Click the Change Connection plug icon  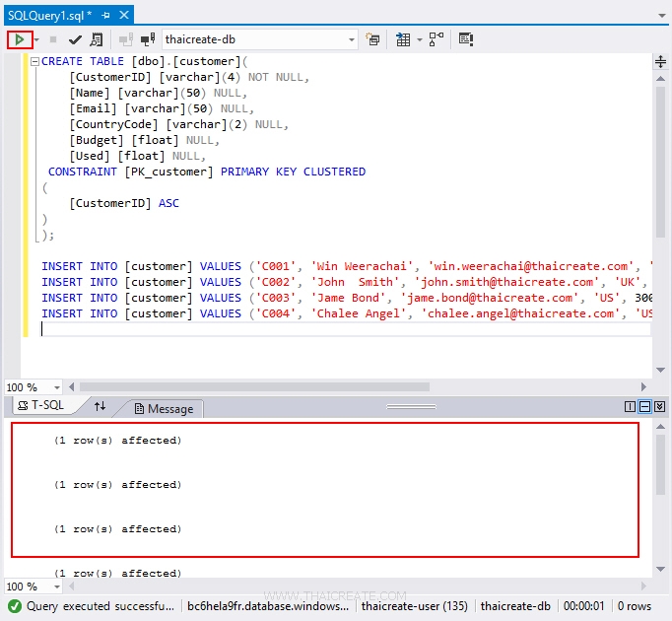pos(148,39)
